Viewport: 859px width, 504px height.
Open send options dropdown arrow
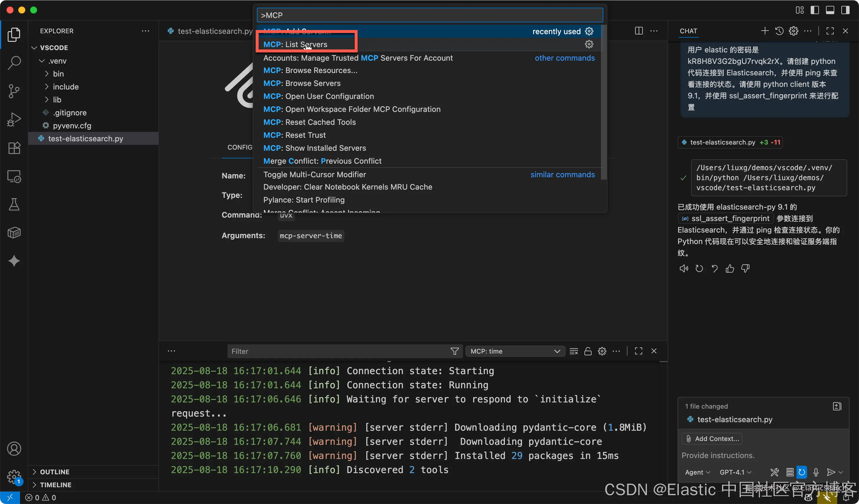pyautogui.click(x=841, y=472)
